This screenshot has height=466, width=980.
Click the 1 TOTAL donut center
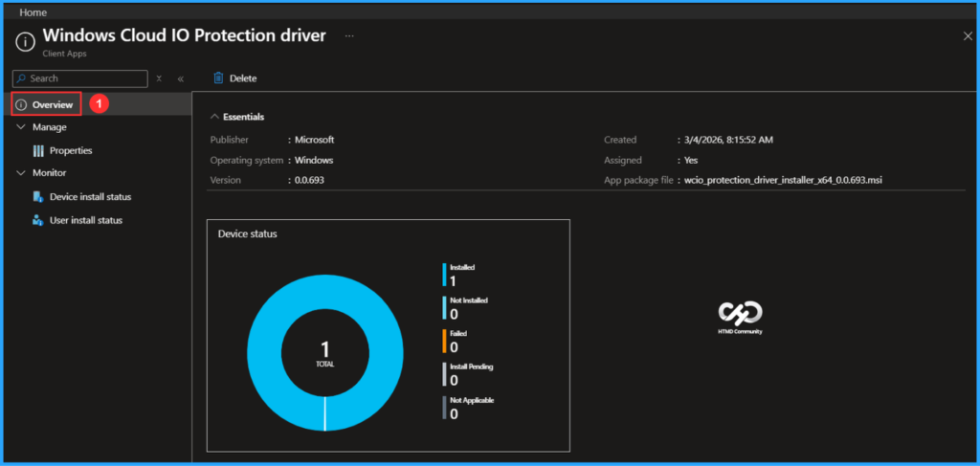[325, 353]
